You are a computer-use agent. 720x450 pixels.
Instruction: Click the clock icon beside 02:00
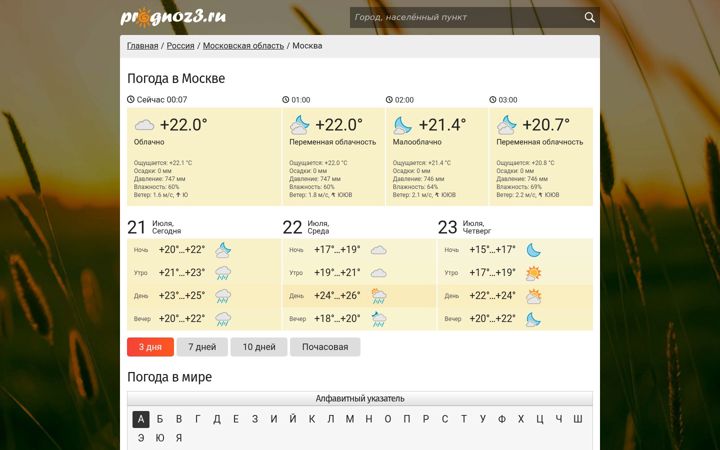pyautogui.click(x=389, y=100)
